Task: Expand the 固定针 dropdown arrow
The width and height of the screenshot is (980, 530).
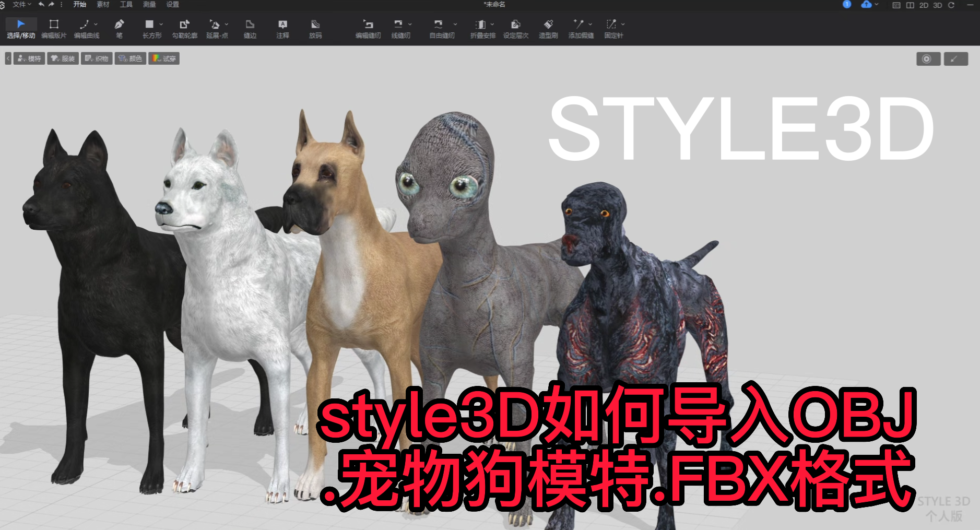Action: click(x=623, y=24)
